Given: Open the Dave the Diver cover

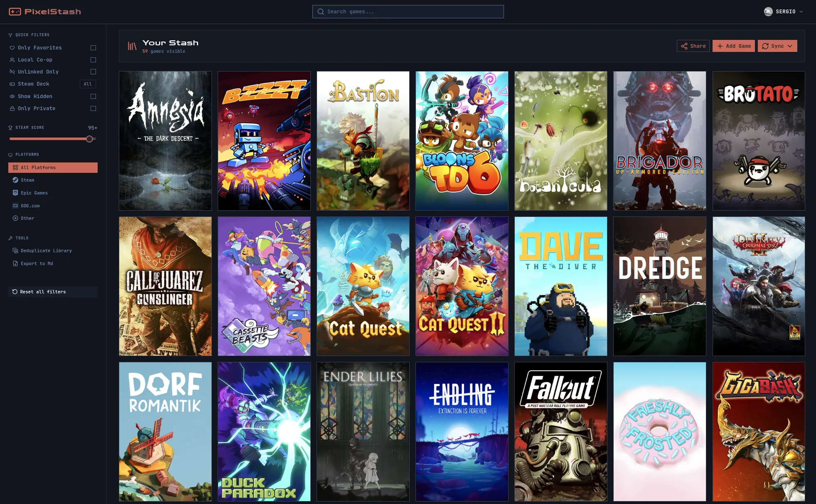Looking at the screenshot, I should [x=561, y=286].
